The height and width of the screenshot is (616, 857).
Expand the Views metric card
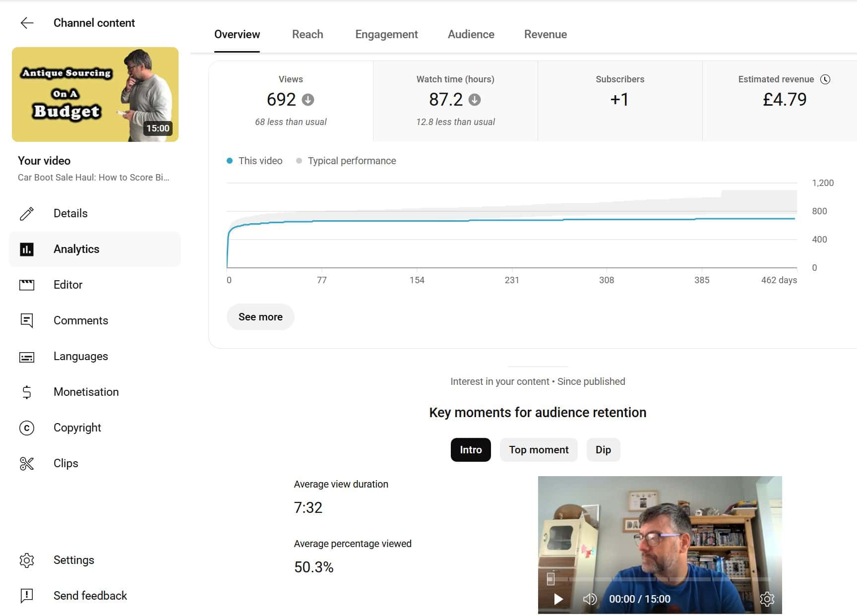coord(291,101)
